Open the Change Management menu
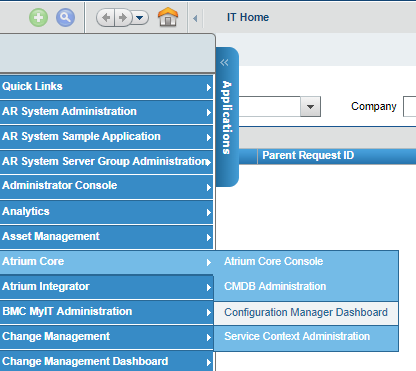The image size is (416, 371). pyautogui.click(x=106, y=337)
